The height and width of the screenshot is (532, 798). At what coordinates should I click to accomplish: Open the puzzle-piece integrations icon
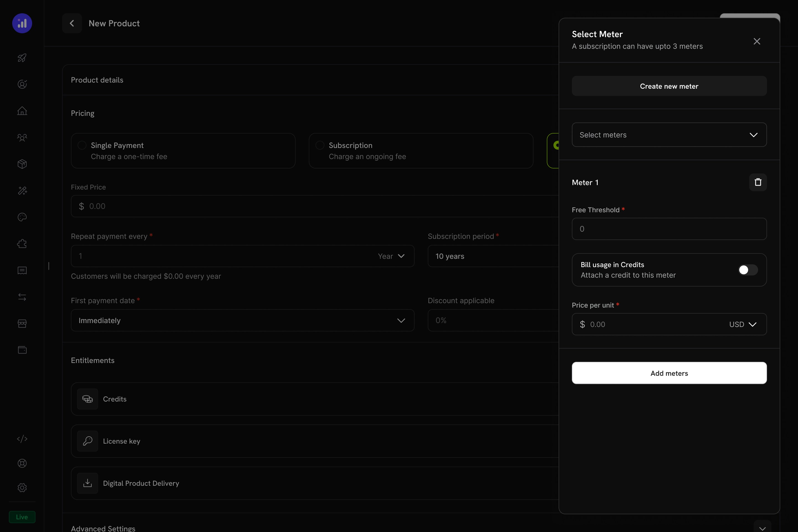[22, 244]
